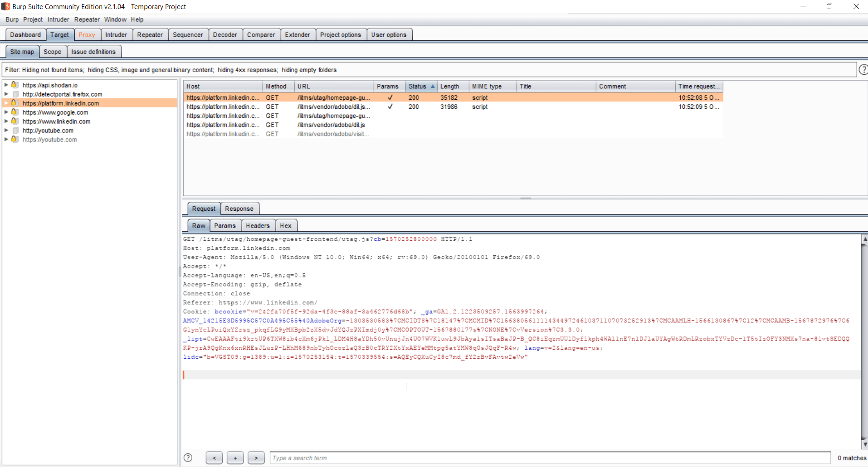
Task: Click the page icon beside http://detectportal.firefox.com
Action: click(x=15, y=94)
